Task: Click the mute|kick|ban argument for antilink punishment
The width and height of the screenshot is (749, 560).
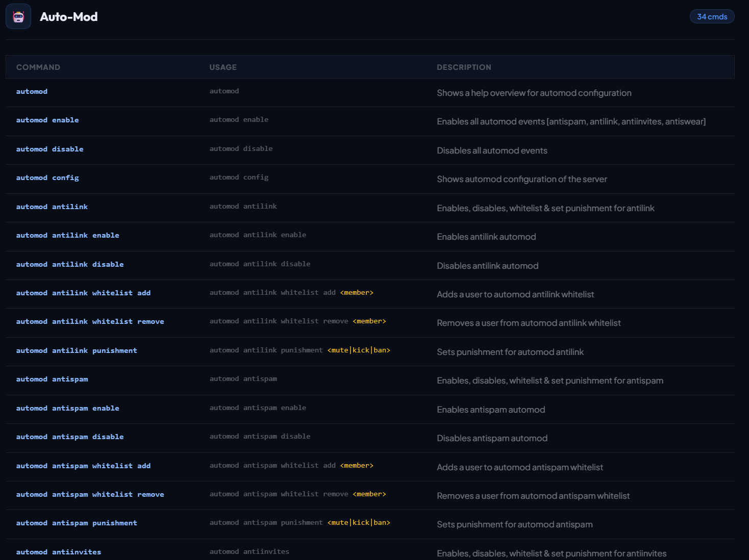Action: coord(359,350)
